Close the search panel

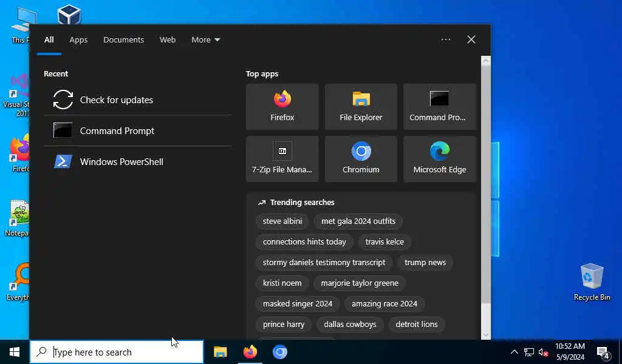(x=471, y=39)
